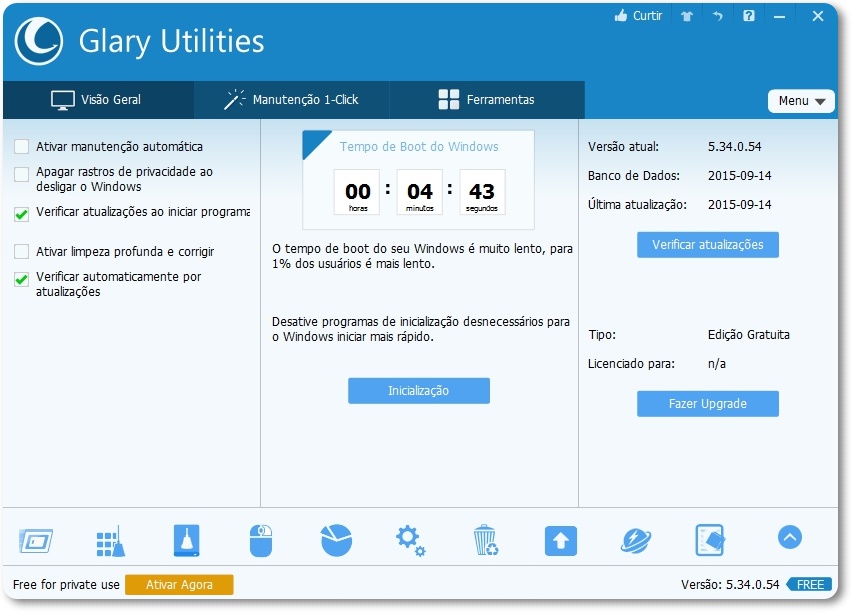This screenshot has width=852, height=613.
Task: Click the undo/restore arrow icon in title bar
Action: pyautogui.click(x=718, y=16)
